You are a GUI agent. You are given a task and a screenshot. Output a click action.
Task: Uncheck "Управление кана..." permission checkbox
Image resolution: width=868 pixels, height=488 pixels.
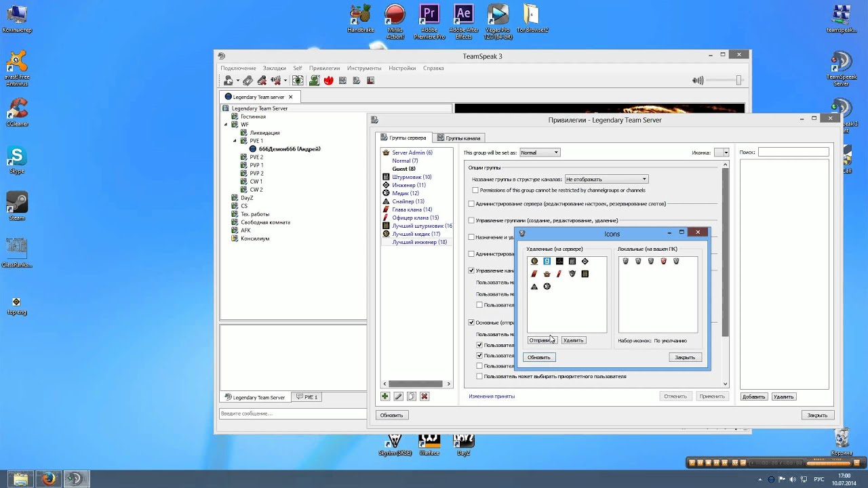coord(471,270)
